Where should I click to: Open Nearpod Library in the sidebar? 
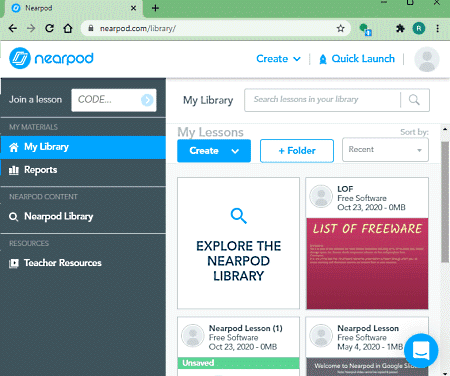point(83,217)
